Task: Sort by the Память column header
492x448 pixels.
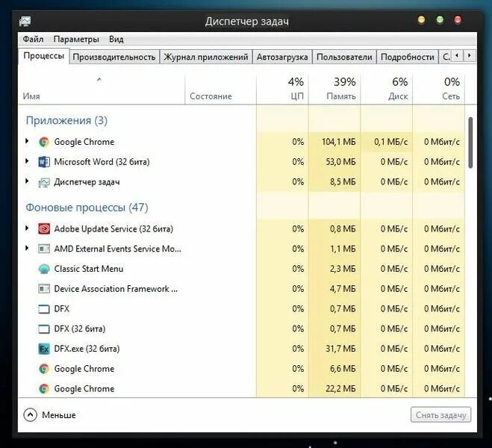Action: (x=334, y=89)
